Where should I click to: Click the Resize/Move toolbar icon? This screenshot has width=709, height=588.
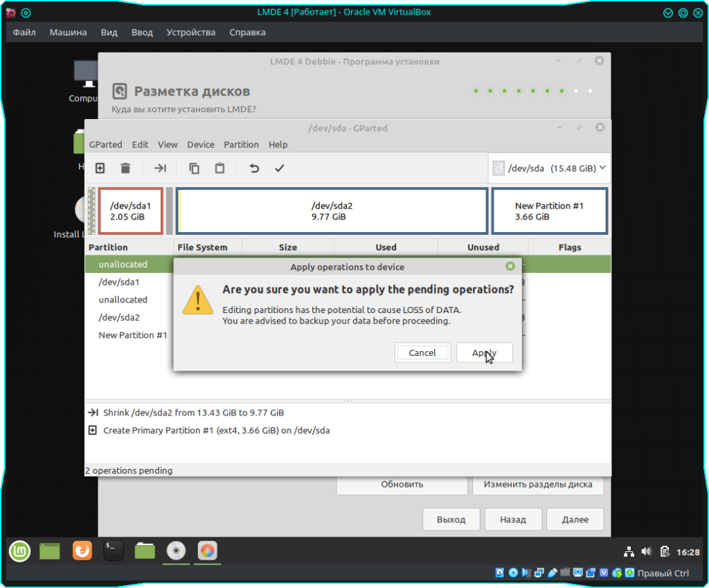pos(160,168)
